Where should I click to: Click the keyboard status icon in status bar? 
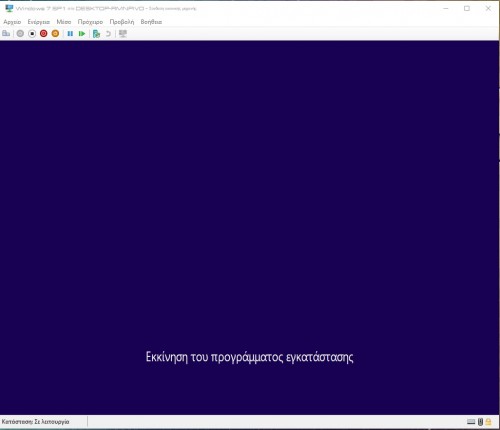pyautogui.click(x=471, y=422)
